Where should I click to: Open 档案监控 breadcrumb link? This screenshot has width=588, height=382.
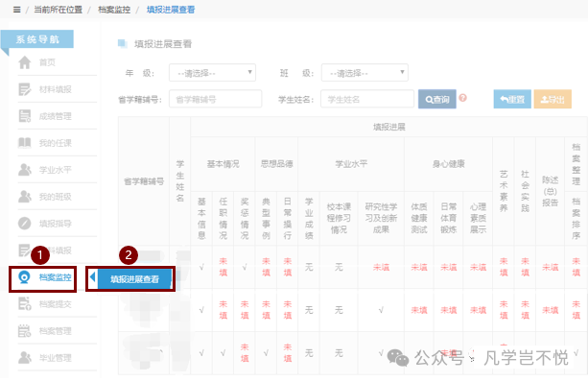tap(114, 10)
